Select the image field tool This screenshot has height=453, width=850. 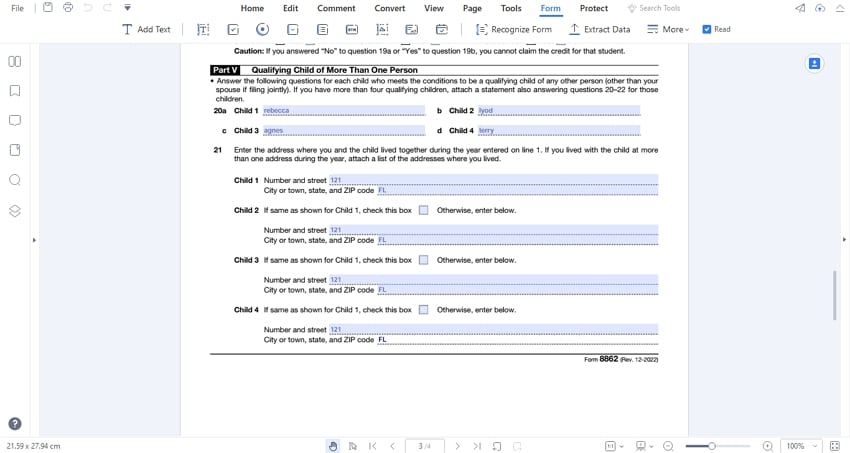pyautogui.click(x=382, y=29)
